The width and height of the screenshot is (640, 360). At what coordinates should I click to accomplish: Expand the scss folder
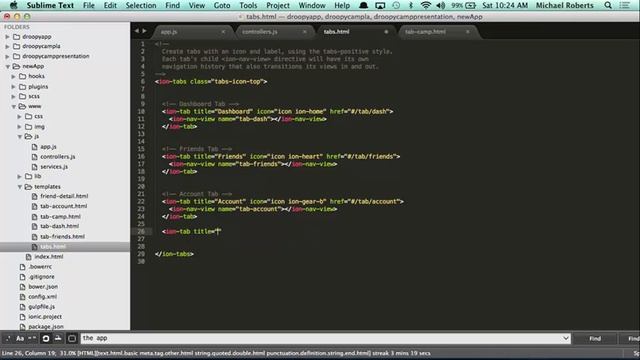click(x=13, y=96)
